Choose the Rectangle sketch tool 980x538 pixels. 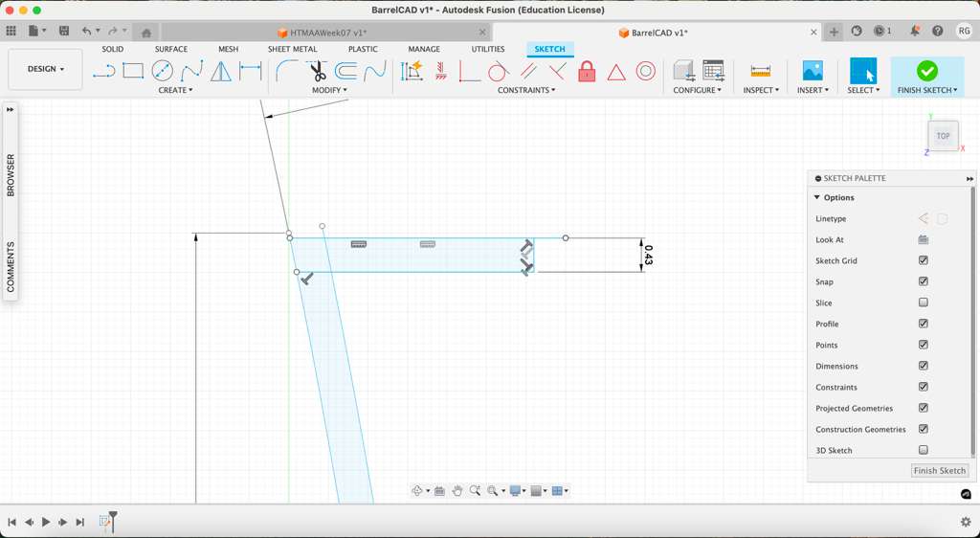coord(133,71)
